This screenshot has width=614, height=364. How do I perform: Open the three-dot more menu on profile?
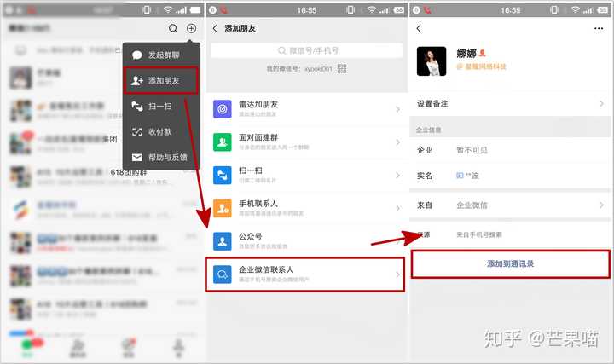point(599,28)
